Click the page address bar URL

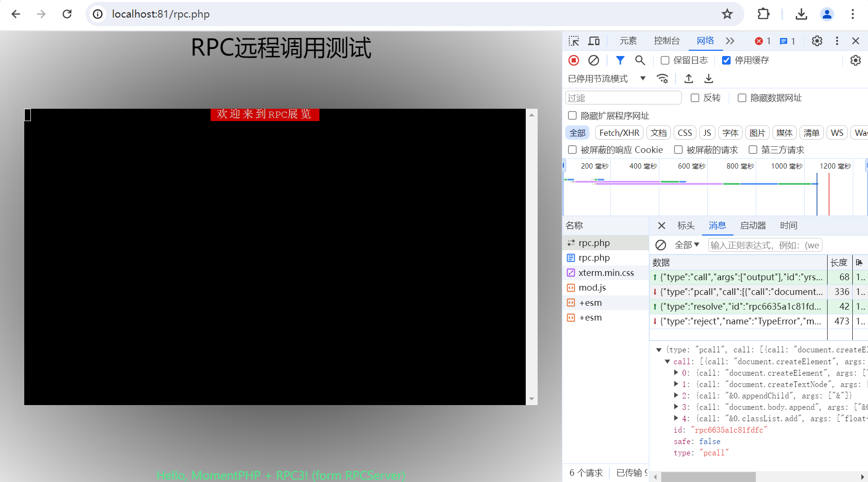161,14
